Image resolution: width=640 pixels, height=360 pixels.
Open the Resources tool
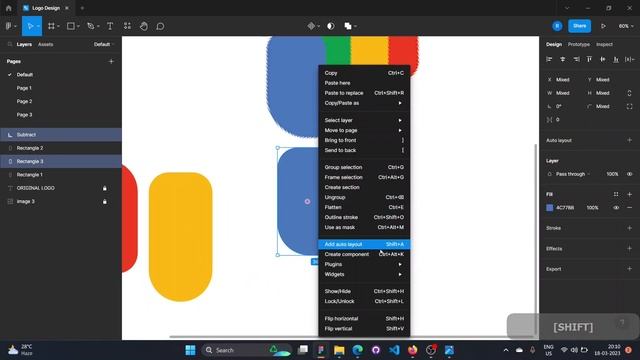pyautogui.click(x=127, y=26)
